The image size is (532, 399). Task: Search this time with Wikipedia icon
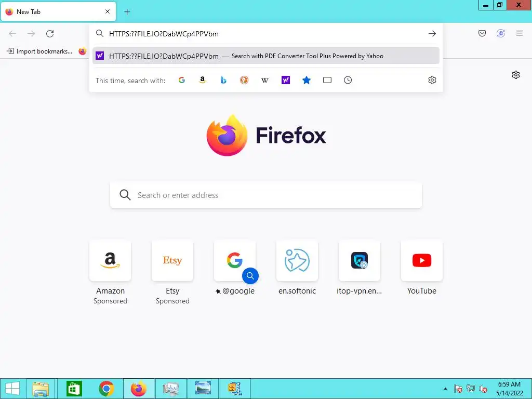264,80
